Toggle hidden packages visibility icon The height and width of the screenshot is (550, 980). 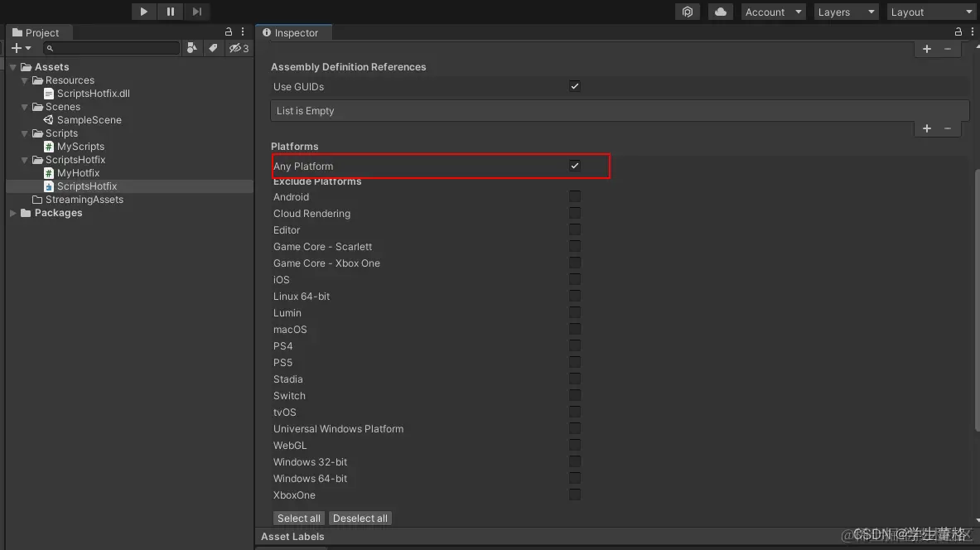click(x=238, y=48)
